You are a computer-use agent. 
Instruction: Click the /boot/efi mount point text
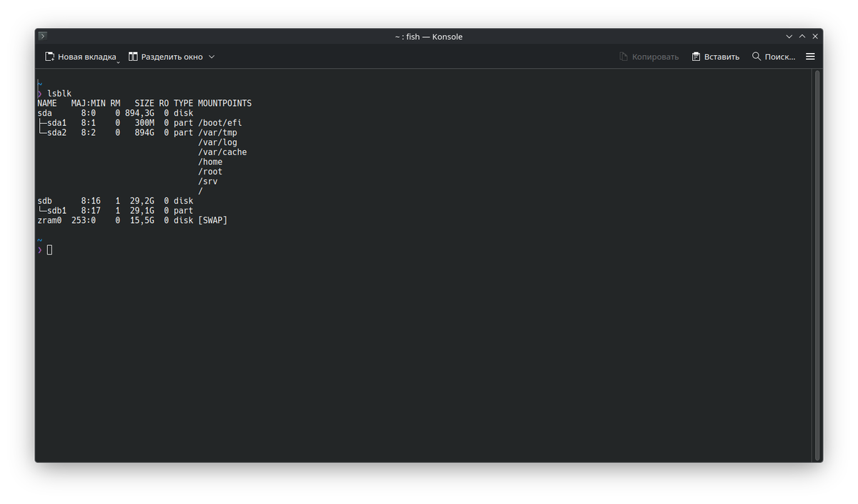click(x=220, y=123)
